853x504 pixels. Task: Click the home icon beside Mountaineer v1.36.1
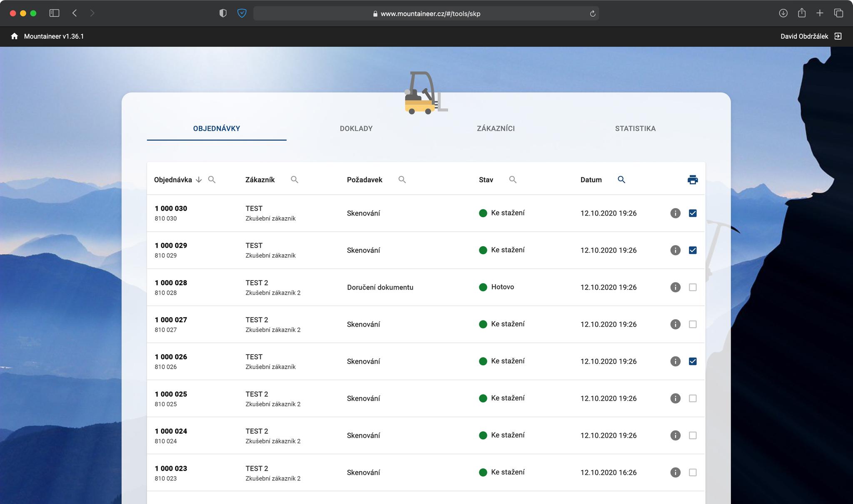click(x=15, y=36)
